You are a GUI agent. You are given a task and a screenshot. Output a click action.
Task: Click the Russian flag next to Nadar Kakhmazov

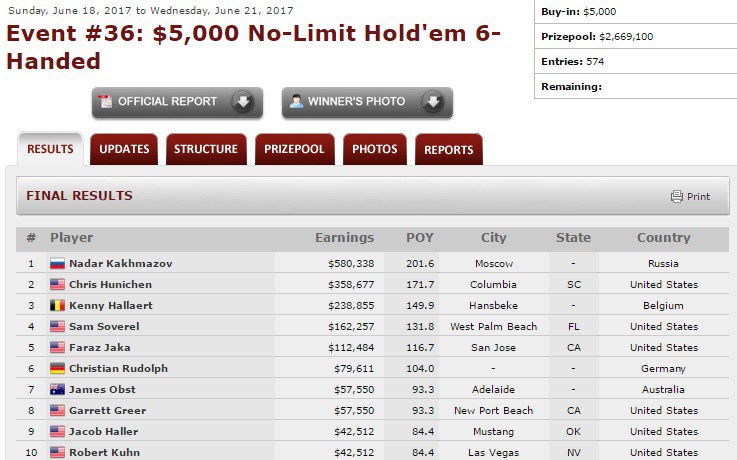click(x=57, y=264)
